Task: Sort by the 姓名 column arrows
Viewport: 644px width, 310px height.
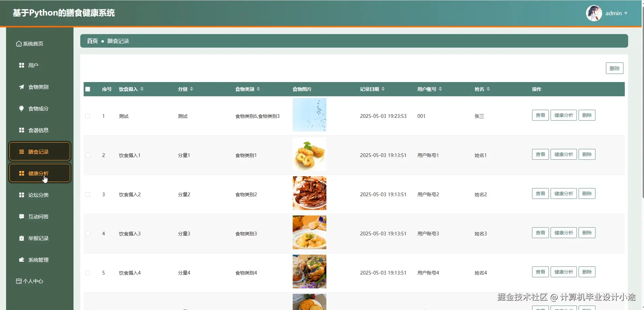Action: click(488, 89)
